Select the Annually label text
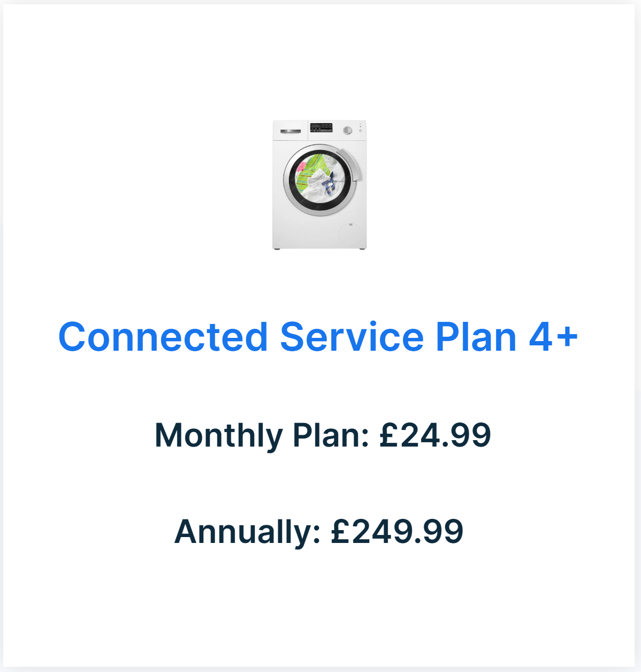 click(247, 532)
